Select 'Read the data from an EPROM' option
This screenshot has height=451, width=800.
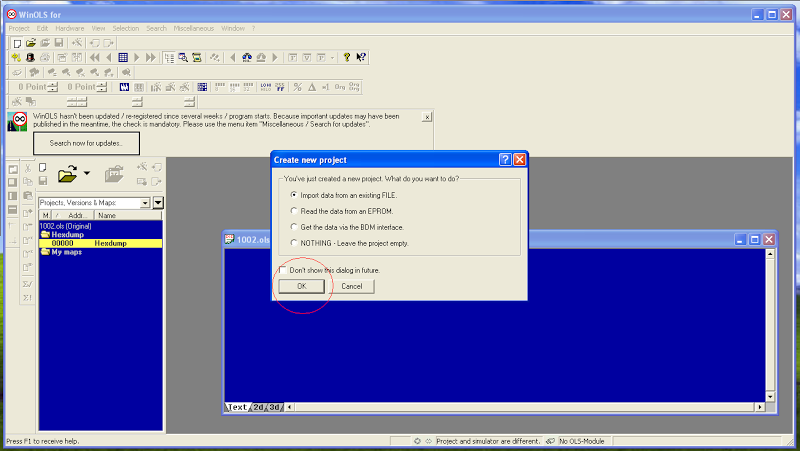(293, 211)
